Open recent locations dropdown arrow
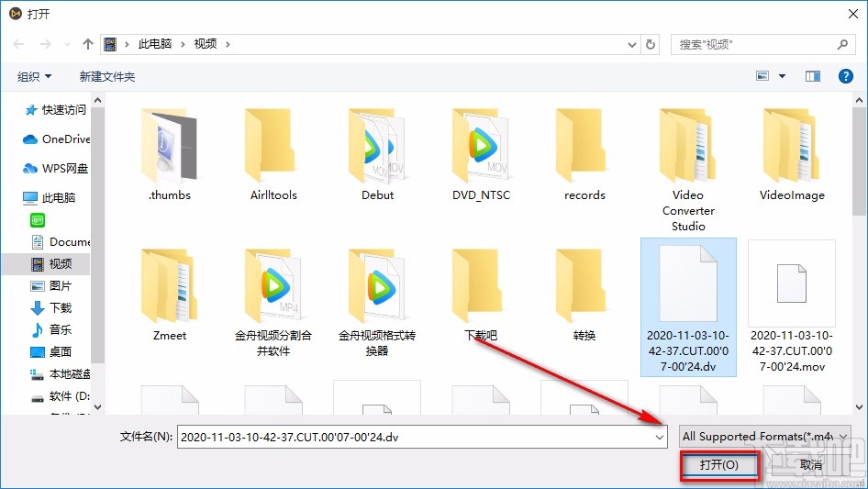 point(67,44)
